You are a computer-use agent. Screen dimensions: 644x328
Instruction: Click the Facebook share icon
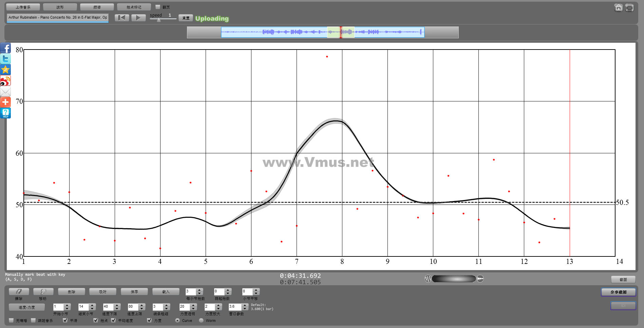click(5, 48)
